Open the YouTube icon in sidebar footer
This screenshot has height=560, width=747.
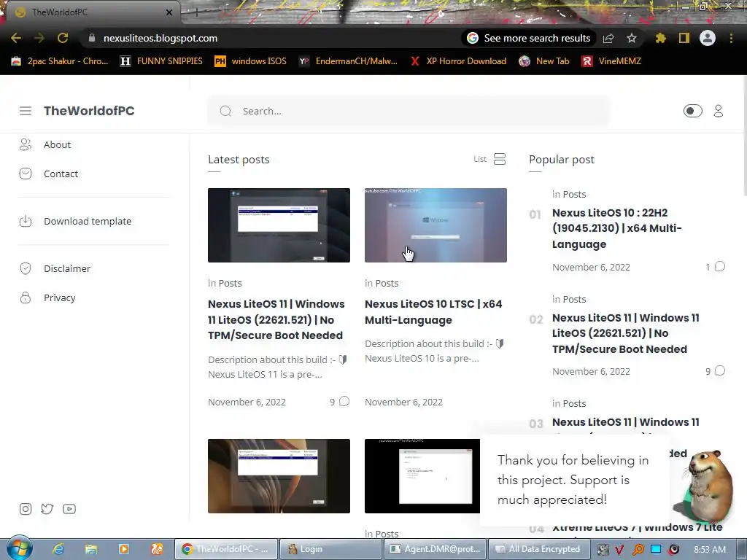[69, 509]
